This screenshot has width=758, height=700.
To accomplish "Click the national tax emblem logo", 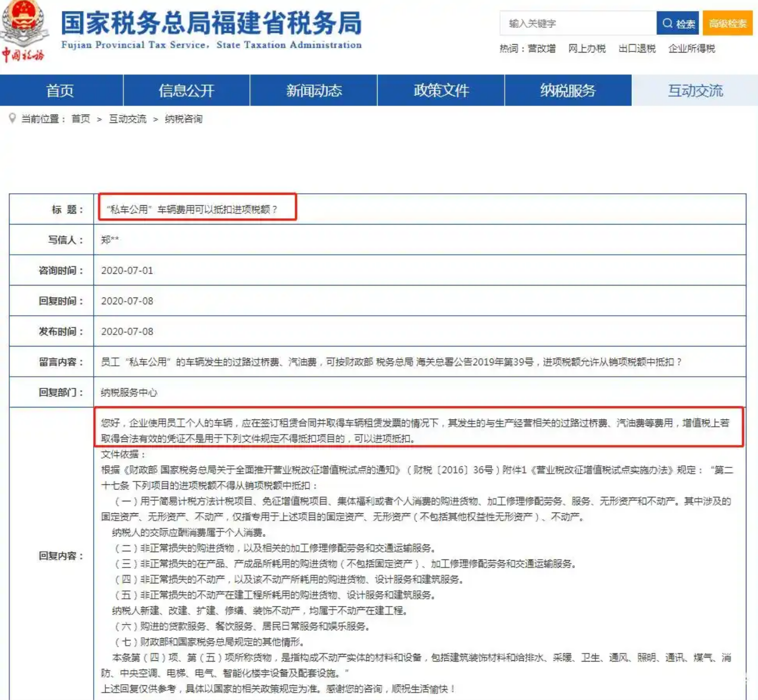I will coord(24,30).
